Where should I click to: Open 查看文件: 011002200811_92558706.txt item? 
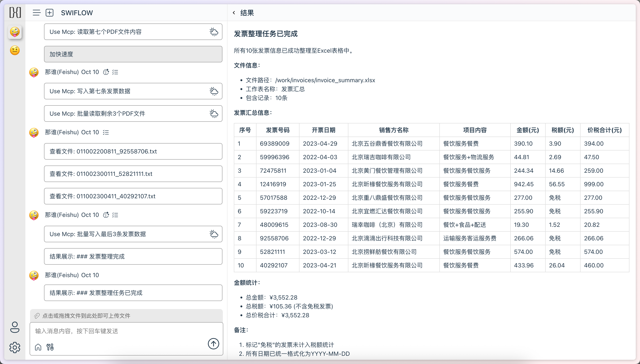[133, 151]
